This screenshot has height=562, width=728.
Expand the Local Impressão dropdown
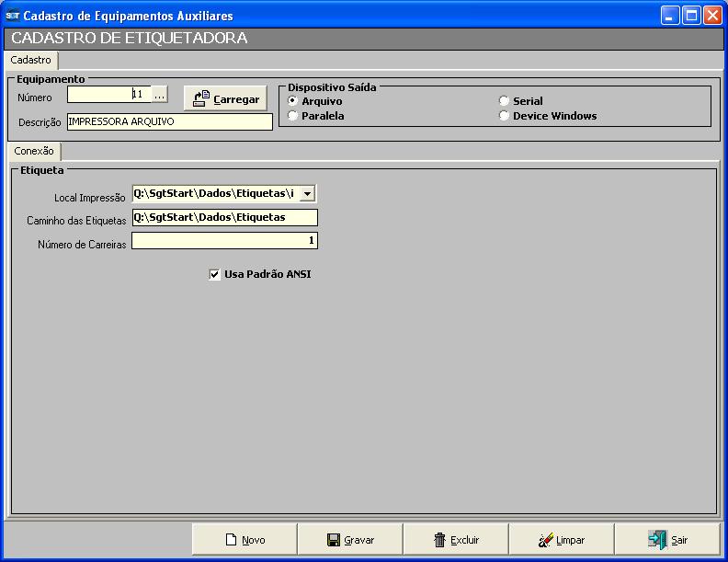coord(308,193)
